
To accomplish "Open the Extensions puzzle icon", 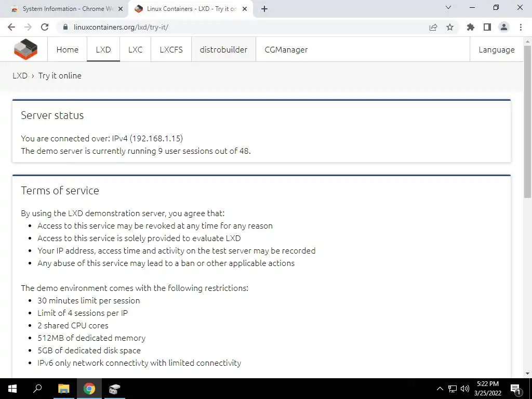I will [471, 27].
